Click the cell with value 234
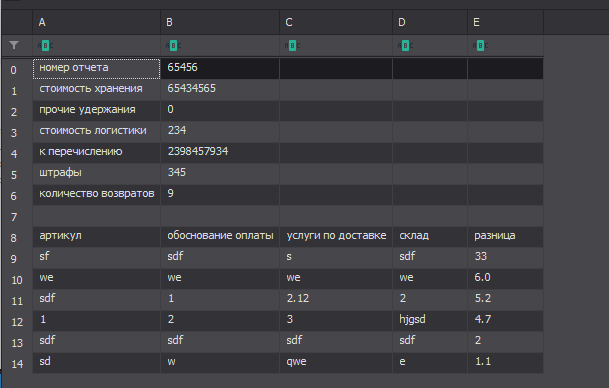 coord(220,132)
